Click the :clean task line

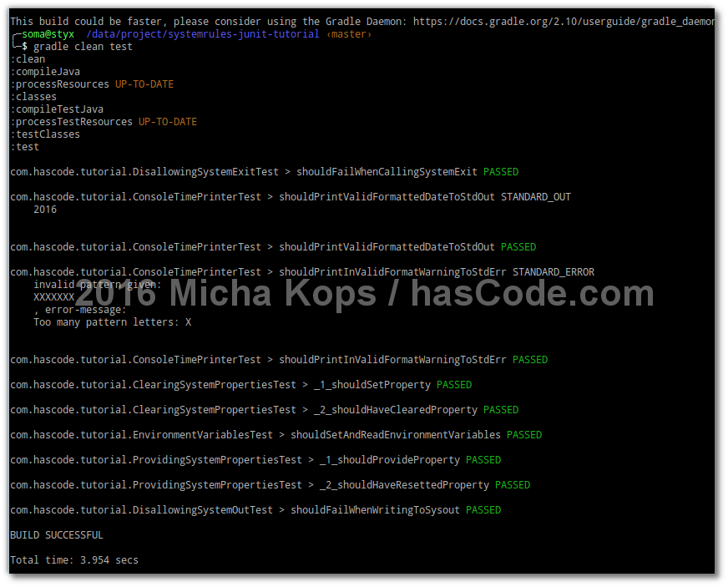coord(28,59)
